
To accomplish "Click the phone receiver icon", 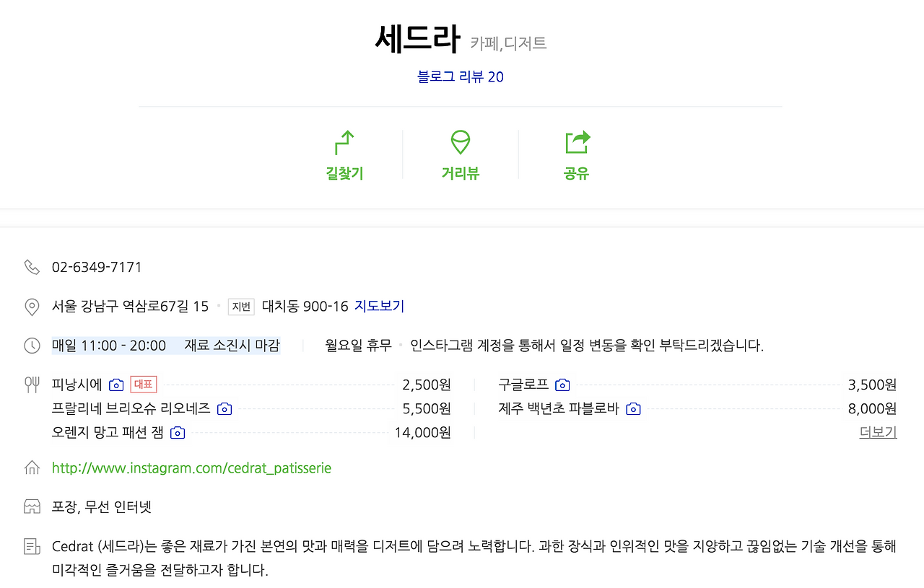I will pyautogui.click(x=32, y=266).
